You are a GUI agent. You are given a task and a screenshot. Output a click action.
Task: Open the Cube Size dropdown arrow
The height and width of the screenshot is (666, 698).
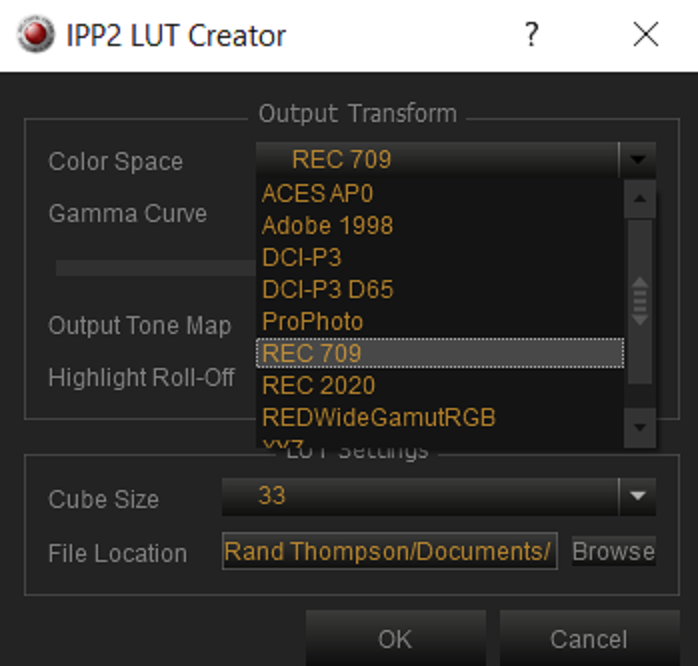tap(637, 496)
